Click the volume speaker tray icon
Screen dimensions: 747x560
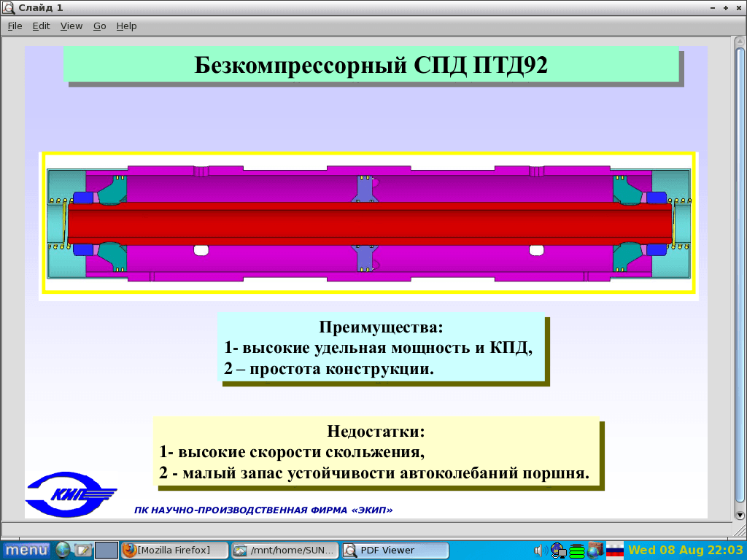pyautogui.click(x=541, y=551)
